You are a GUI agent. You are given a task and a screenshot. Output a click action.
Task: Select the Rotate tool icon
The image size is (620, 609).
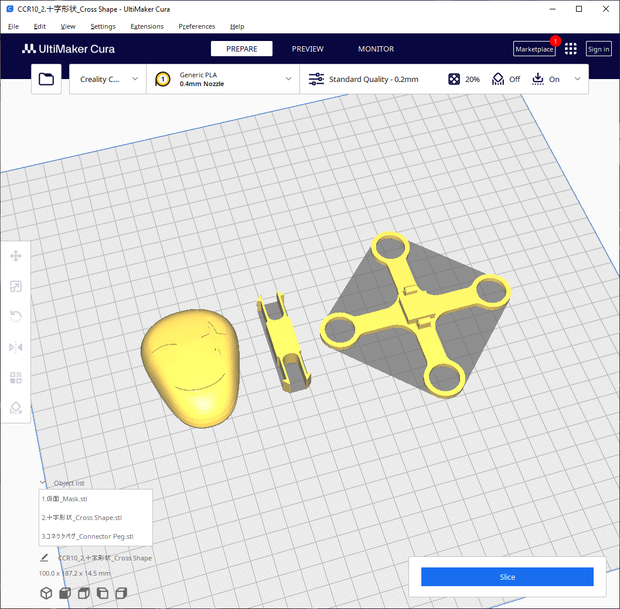click(x=15, y=316)
